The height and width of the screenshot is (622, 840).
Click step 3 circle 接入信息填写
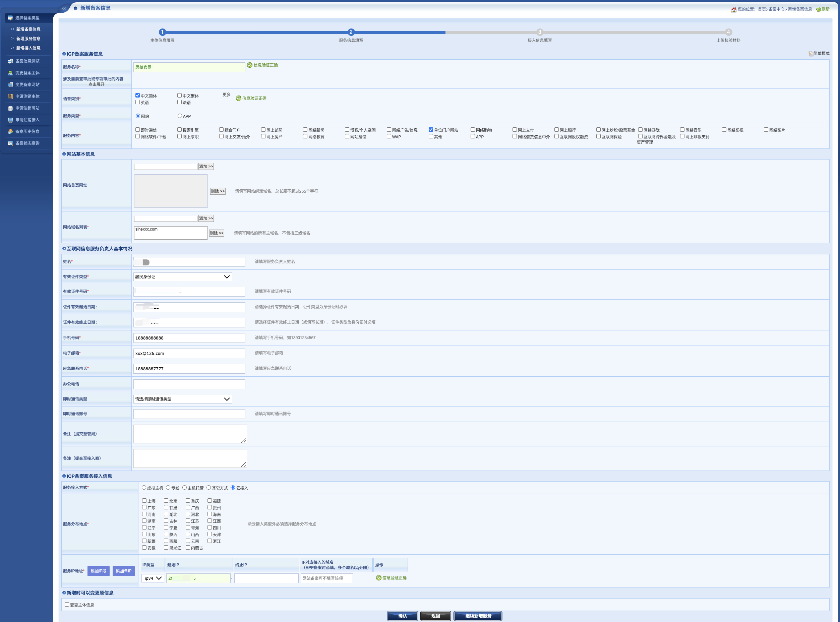540,32
